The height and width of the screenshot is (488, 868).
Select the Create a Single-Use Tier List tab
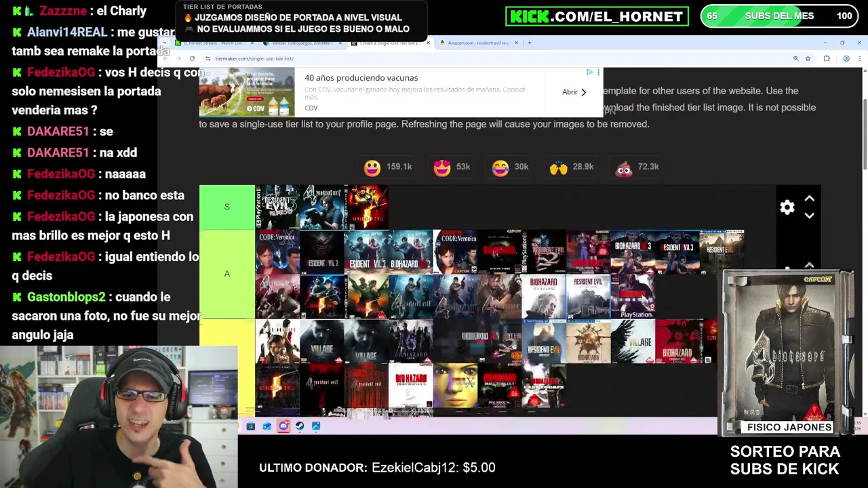pos(390,43)
